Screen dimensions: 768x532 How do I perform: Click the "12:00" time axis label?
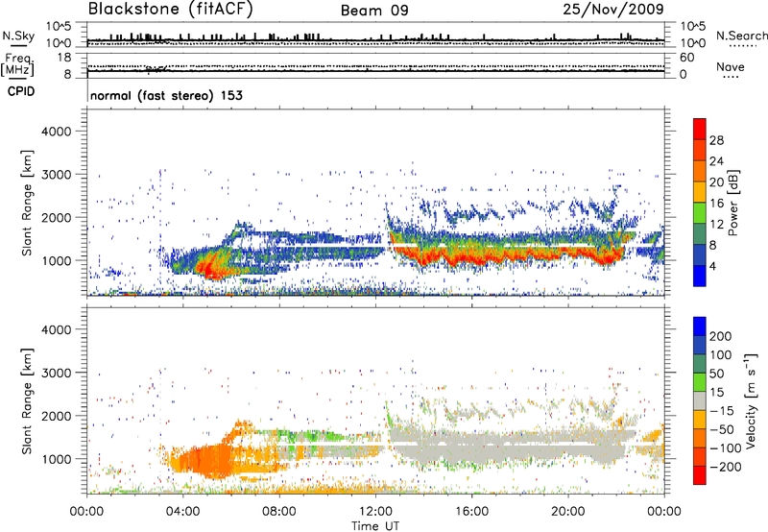[375, 512]
